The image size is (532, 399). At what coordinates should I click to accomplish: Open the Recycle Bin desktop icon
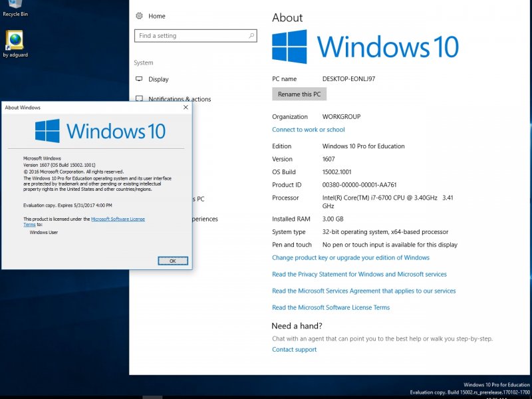coord(15,8)
